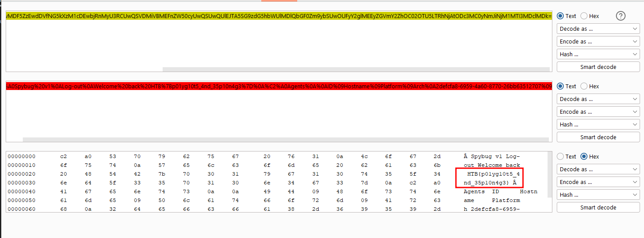Switch the hex dump panel to Text view
This screenshot has height=238, width=644.
point(560,156)
